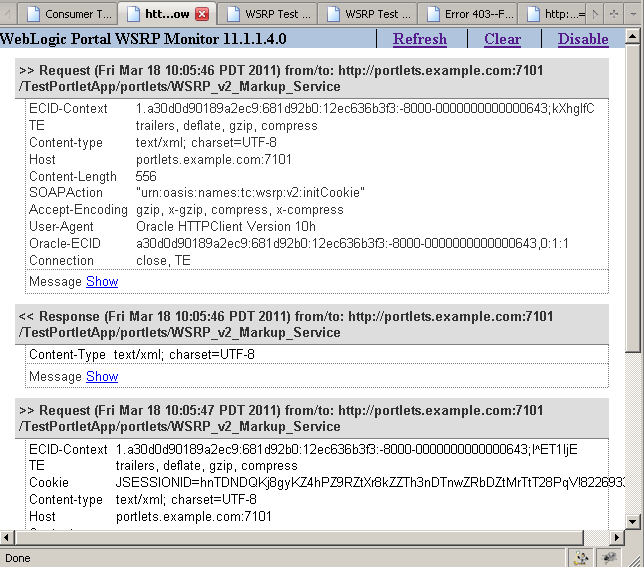Close the active htt...ow tab

202,14
